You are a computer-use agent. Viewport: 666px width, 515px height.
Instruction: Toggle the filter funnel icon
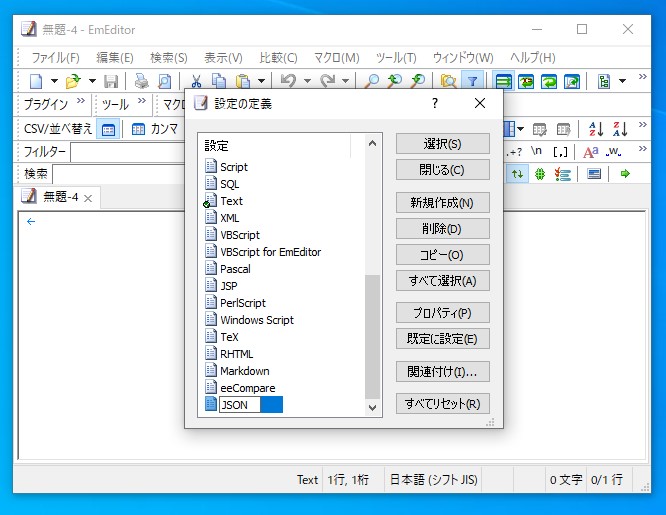(472, 81)
